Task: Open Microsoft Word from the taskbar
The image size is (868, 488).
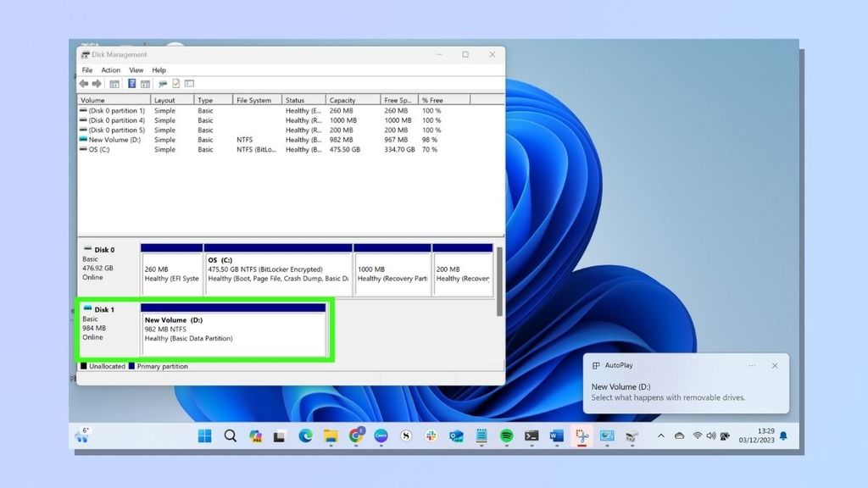Action: coord(557,436)
